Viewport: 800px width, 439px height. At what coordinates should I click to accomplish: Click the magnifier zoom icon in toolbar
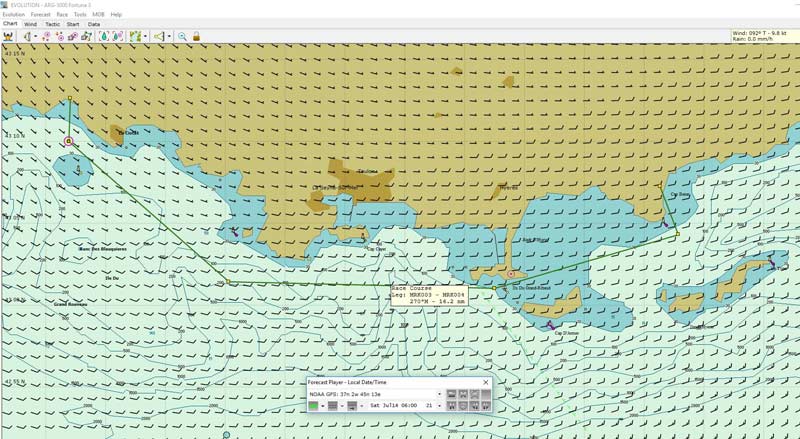point(182,36)
